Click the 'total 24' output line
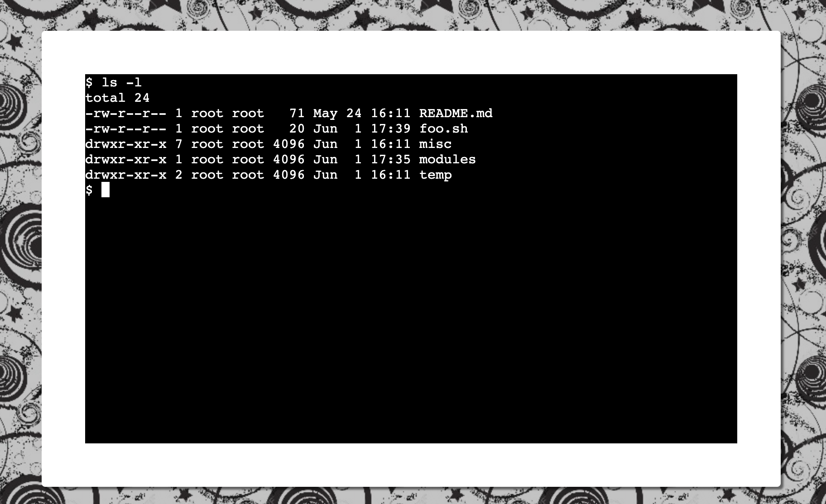826x504 pixels. pyautogui.click(x=117, y=98)
